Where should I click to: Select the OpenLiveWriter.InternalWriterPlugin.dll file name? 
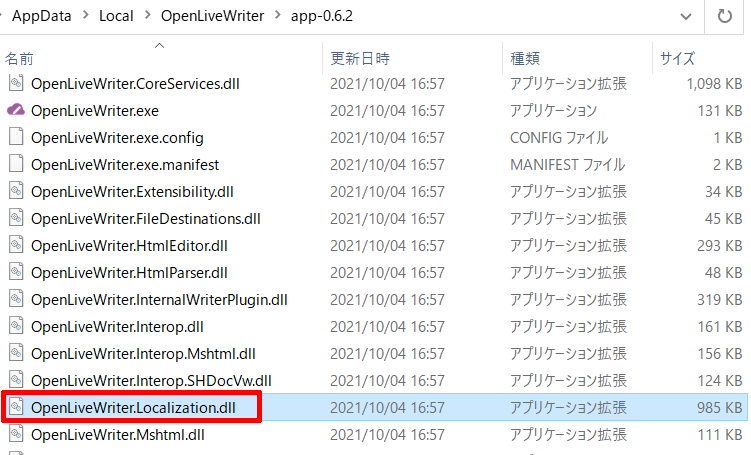pos(159,300)
